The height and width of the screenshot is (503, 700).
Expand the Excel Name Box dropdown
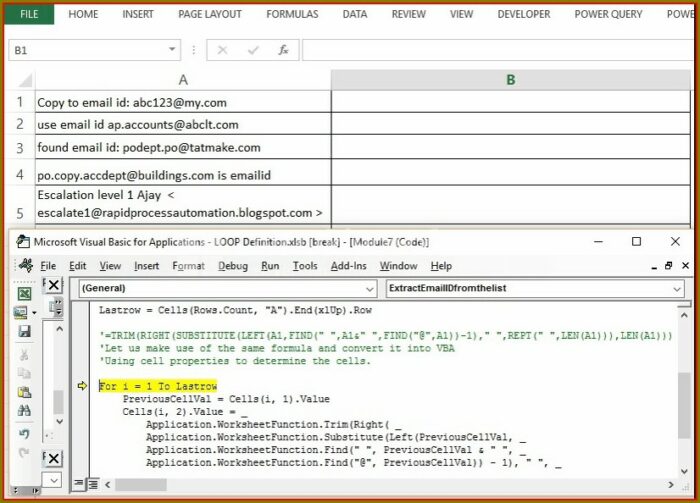172,50
